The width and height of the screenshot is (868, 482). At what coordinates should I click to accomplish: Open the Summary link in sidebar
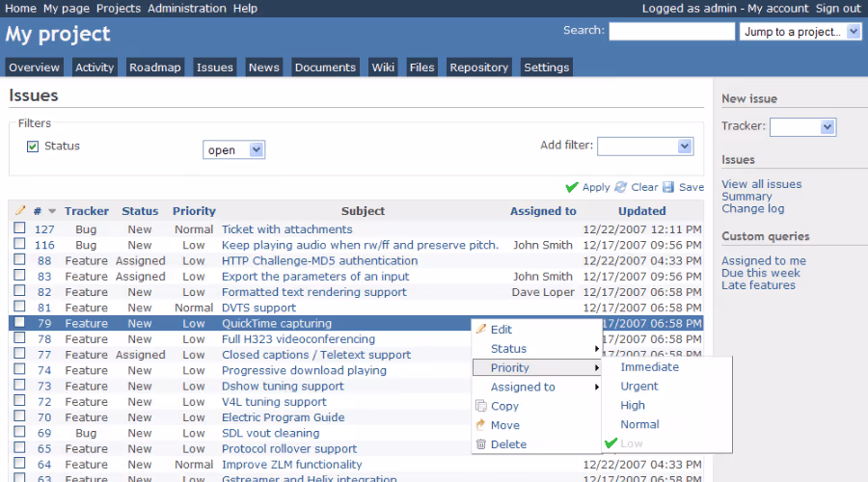(746, 197)
